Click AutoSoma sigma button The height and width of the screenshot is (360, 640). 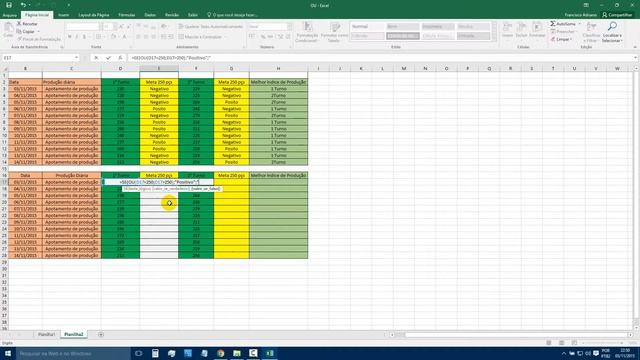tap(562, 24)
